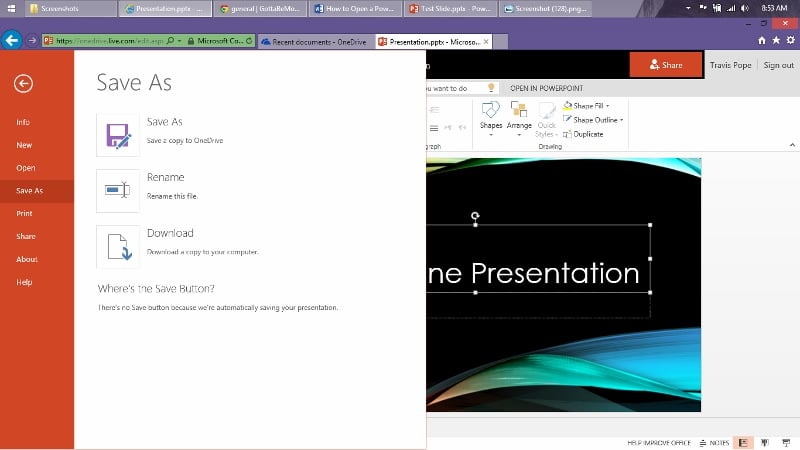Click the browser forward arrow button
800x450 pixels.
pyautogui.click(x=32, y=40)
